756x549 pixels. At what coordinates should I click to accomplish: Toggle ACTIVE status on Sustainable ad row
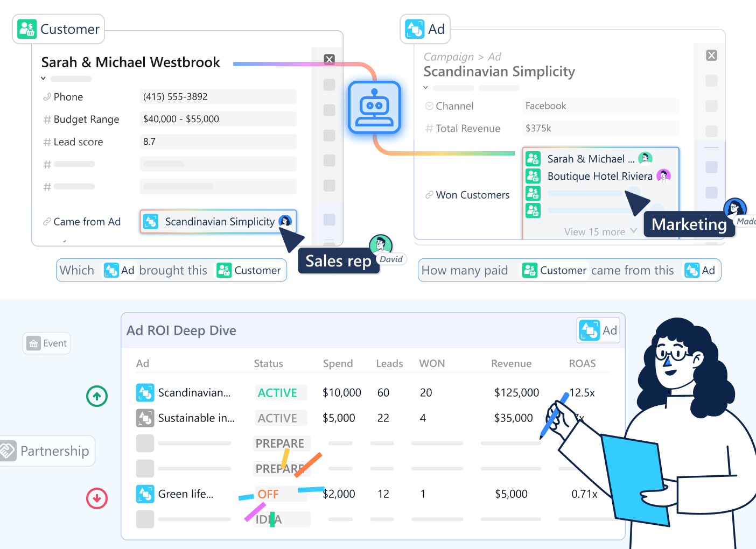click(x=278, y=418)
